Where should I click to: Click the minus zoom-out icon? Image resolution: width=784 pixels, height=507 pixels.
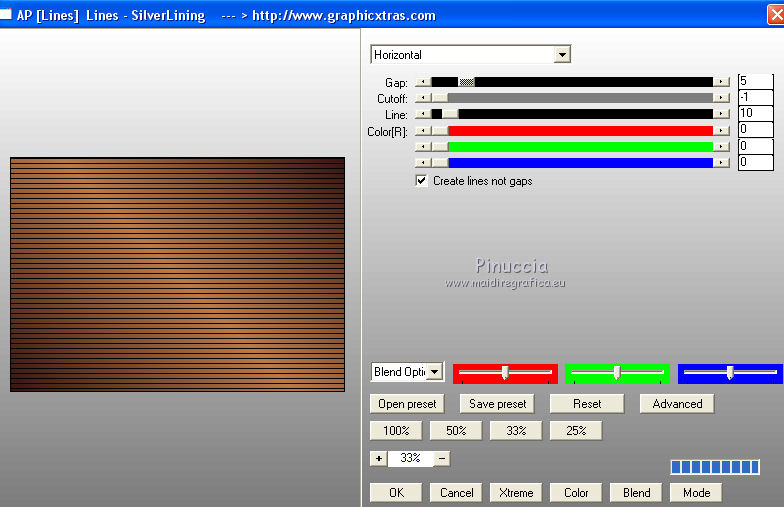pos(442,458)
